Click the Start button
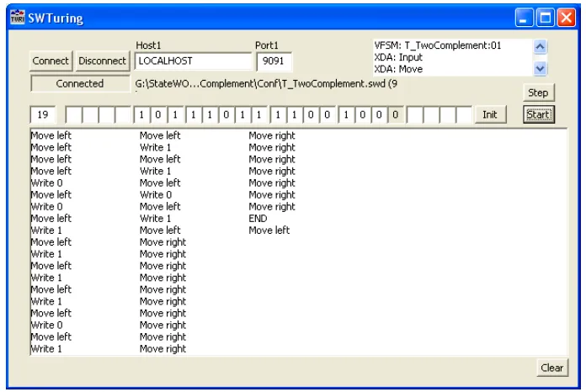Screen dimensions: 586x392 [538, 114]
